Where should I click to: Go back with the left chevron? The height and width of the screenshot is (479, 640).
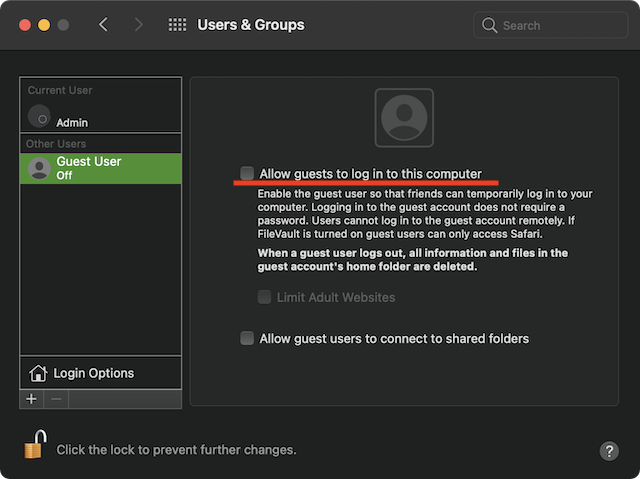104,25
